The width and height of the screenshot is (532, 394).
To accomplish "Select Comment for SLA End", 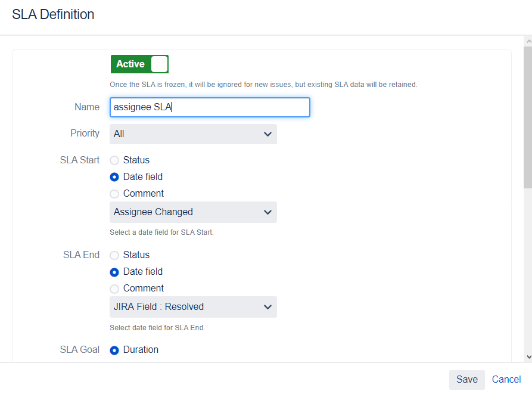I will (x=114, y=288).
